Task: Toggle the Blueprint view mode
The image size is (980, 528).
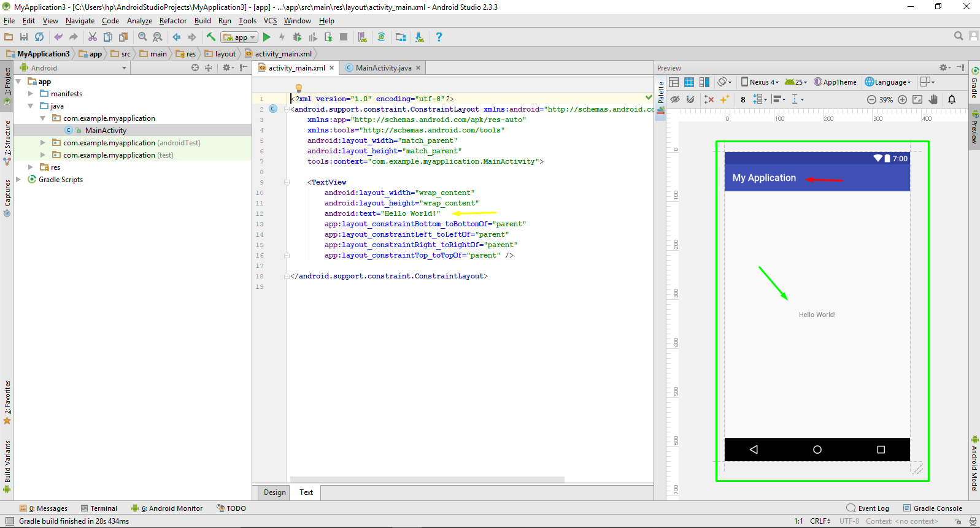Action: coord(689,82)
